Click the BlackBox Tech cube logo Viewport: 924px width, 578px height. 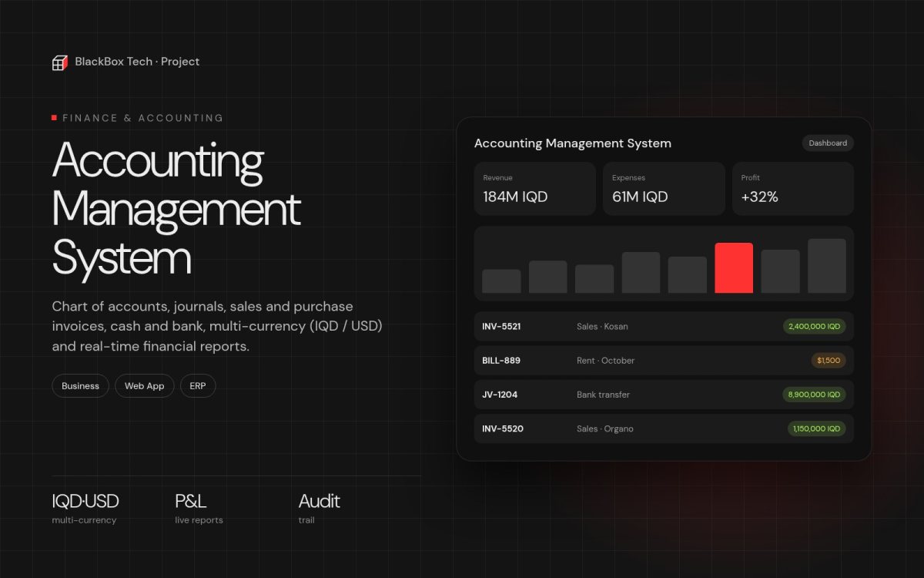click(59, 62)
